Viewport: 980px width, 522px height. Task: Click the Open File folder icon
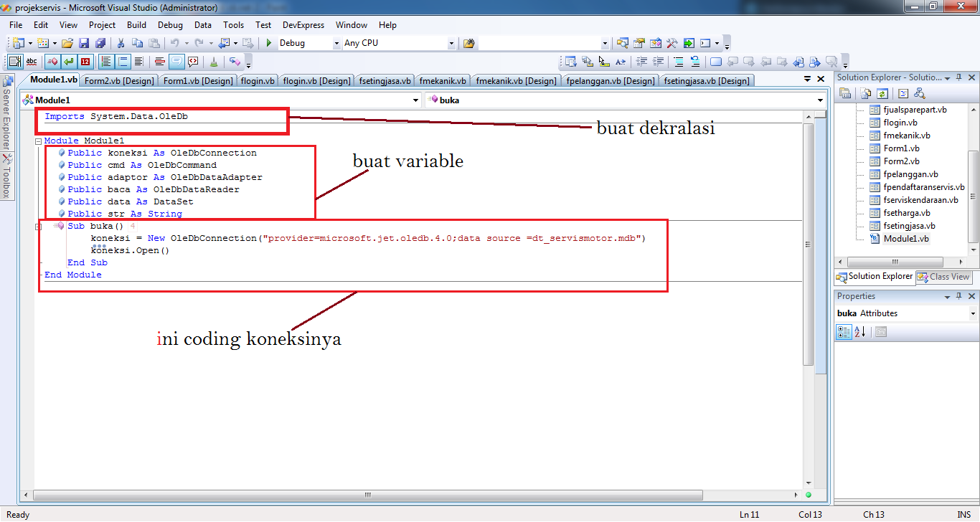tap(67, 43)
